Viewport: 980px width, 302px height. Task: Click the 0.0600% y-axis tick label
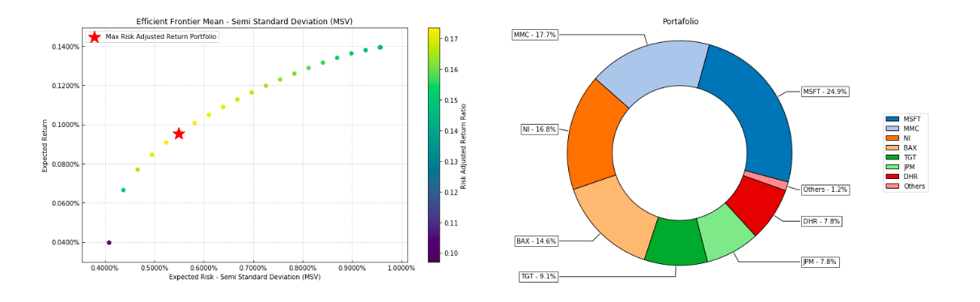pos(66,203)
